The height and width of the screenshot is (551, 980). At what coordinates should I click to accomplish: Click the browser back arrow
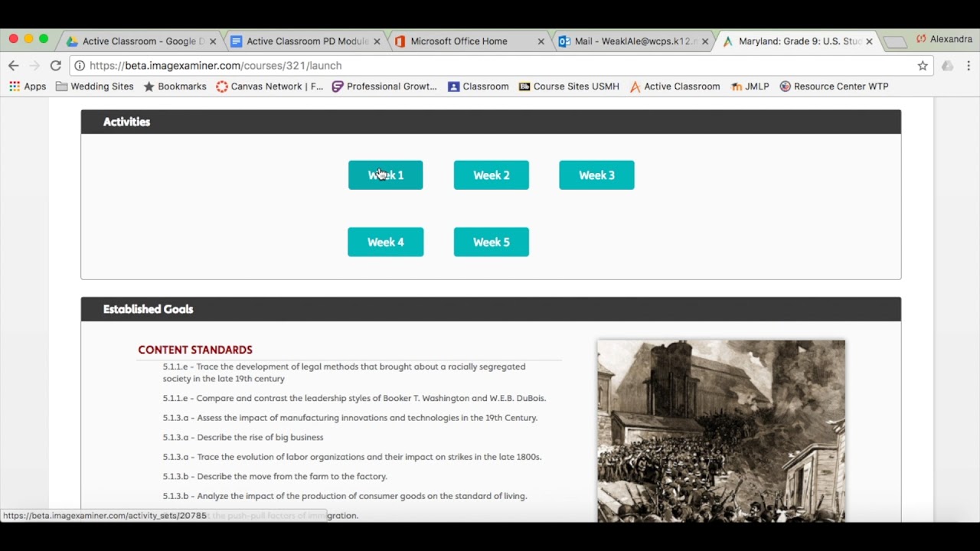(13, 66)
